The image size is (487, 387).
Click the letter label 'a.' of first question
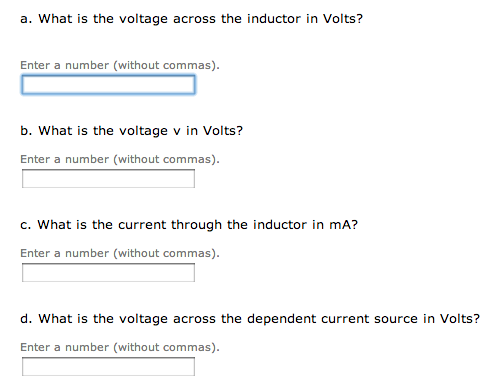pos(26,19)
